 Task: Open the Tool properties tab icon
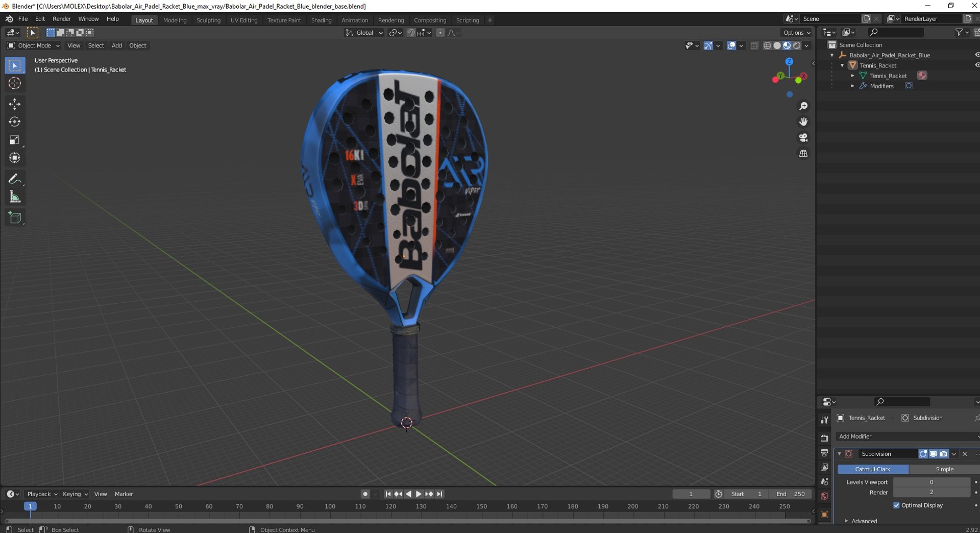coord(824,420)
